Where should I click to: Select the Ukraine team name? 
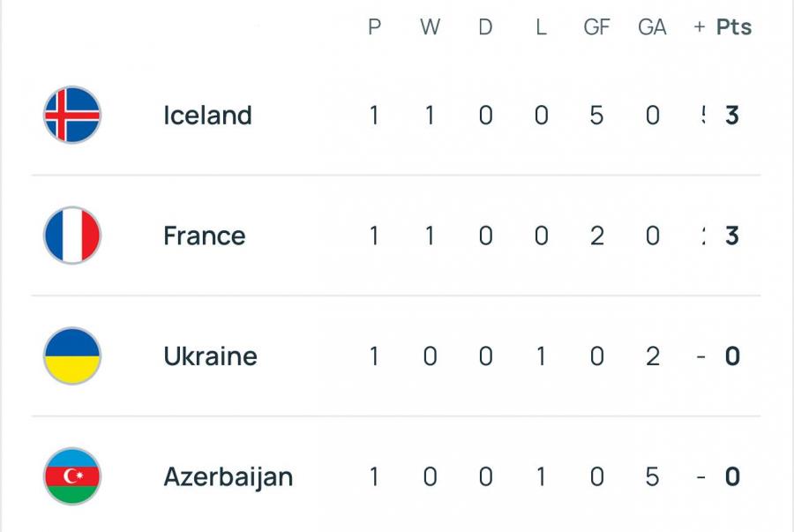click(x=211, y=356)
